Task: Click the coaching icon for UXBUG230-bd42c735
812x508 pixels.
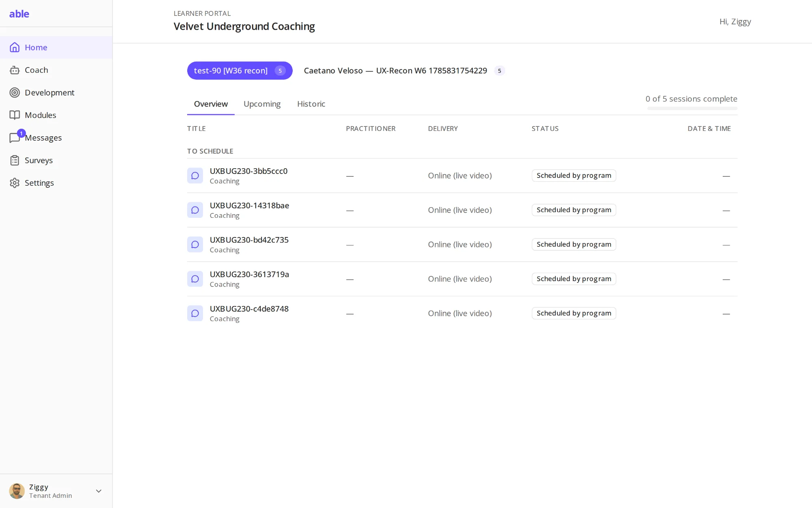Action: point(195,245)
